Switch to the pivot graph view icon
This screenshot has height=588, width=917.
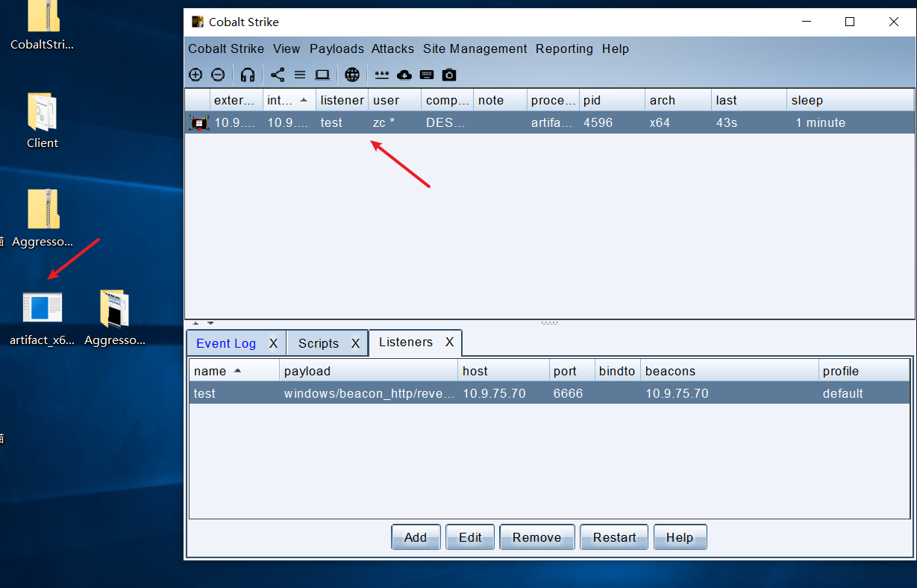point(278,75)
